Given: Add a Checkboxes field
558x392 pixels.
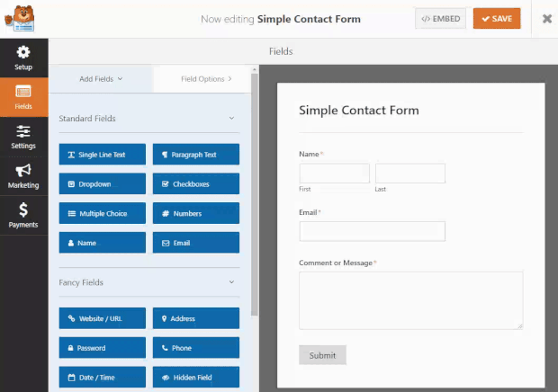Looking at the screenshot, I should coord(196,183).
